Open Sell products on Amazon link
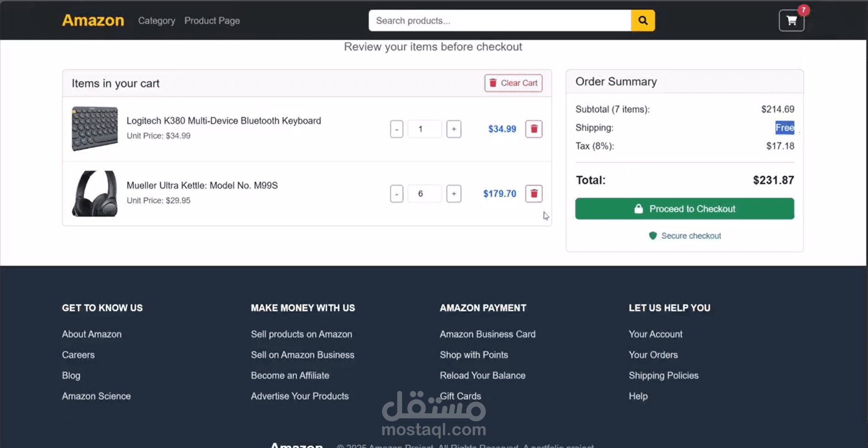The width and height of the screenshot is (868, 448). point(301,334)
